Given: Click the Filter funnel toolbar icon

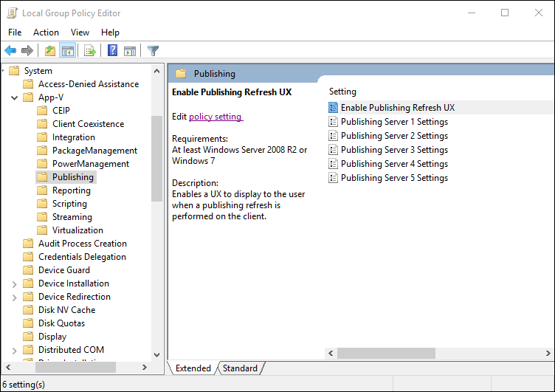Looking at the screenshot, I should point(153,51).
